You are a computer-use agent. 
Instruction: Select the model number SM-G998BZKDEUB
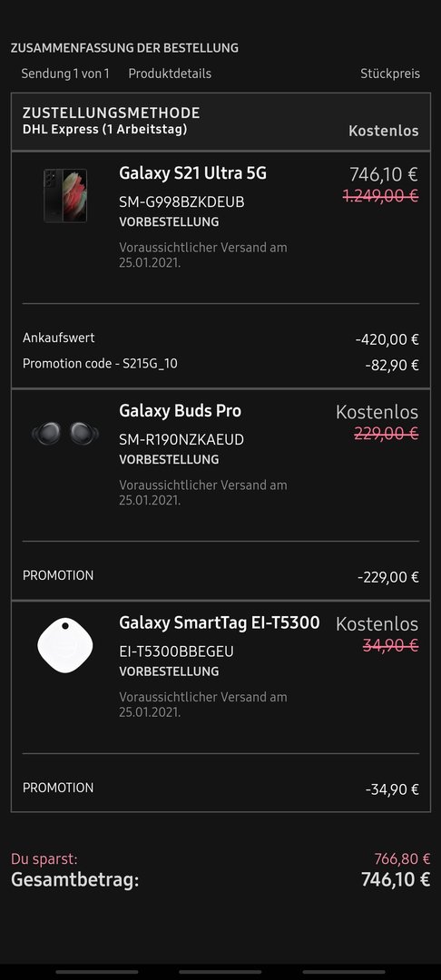tap(181, 202)
